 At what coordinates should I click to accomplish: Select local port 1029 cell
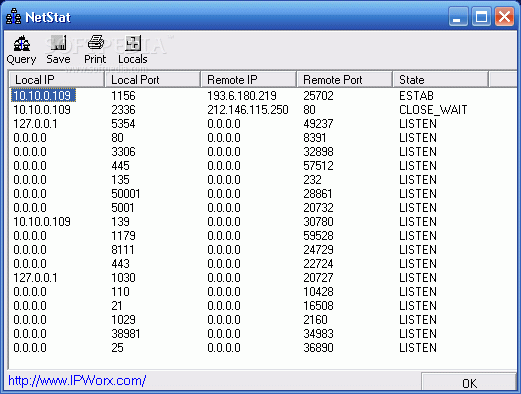click(123, 320)
